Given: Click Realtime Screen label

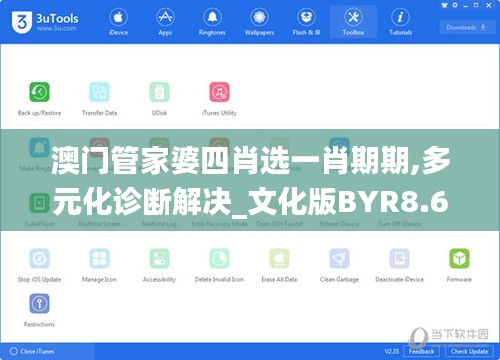Looking at the screenshot, I should coord(99,224).
